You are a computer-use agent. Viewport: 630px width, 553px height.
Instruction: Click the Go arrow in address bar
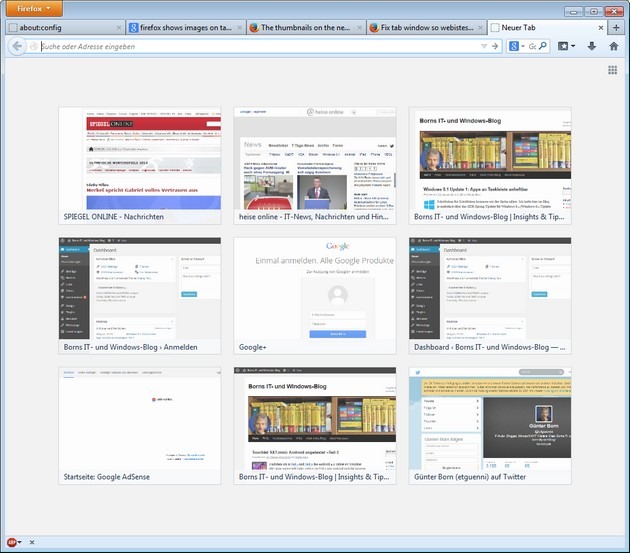tap(495, 46)
